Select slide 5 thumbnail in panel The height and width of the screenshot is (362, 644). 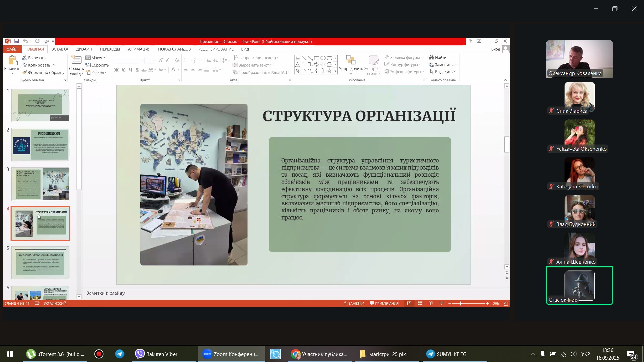40,263
